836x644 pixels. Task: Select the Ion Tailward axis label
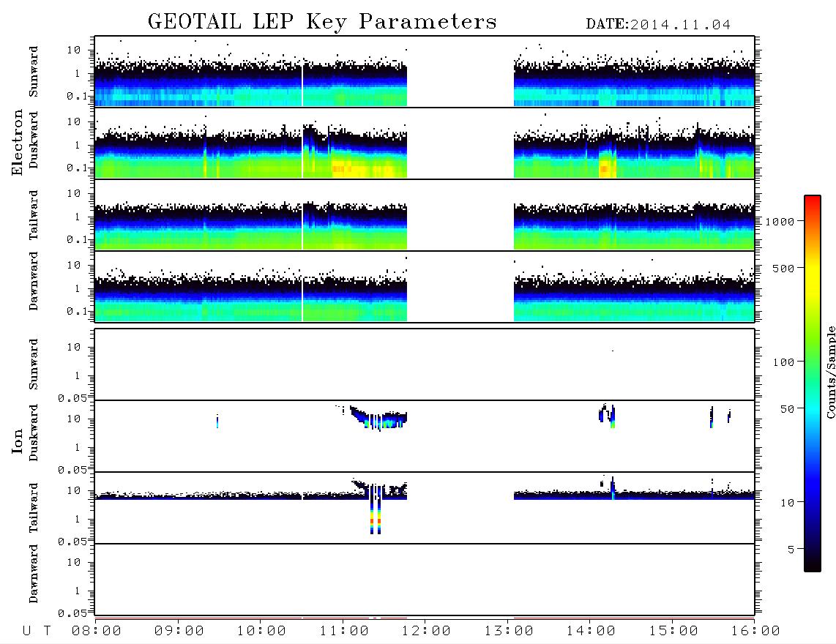[x=34, y=508]
